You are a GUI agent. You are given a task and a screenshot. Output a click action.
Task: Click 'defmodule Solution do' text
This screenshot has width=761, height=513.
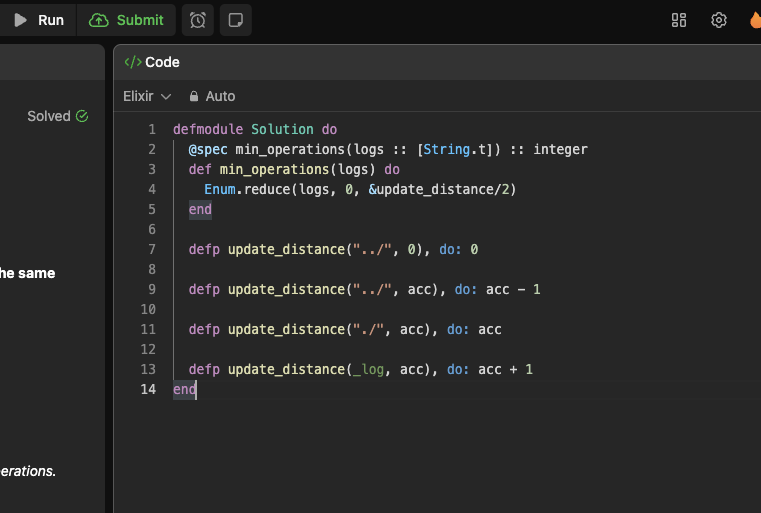pyautogui.click(x=255, y=129)
